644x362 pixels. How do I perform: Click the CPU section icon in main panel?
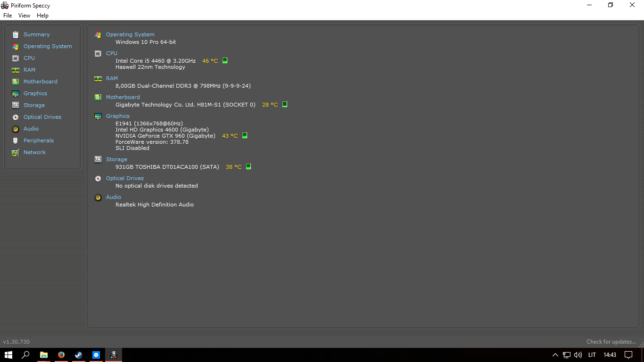(98, 53)
